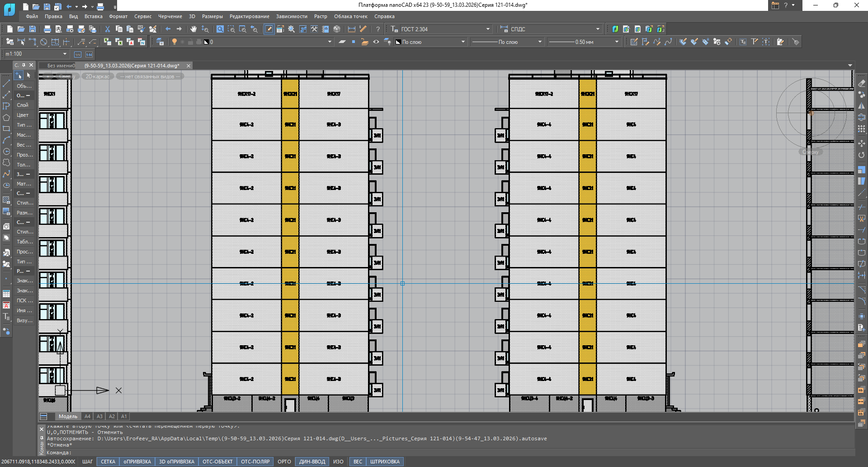Open a file with the folder icon

[21, 29]
